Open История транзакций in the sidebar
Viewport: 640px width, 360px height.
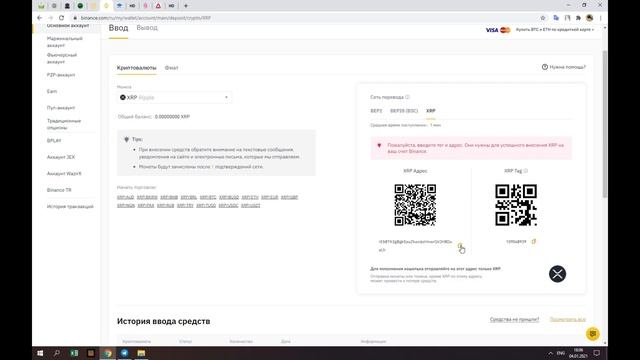coord(70,207)
